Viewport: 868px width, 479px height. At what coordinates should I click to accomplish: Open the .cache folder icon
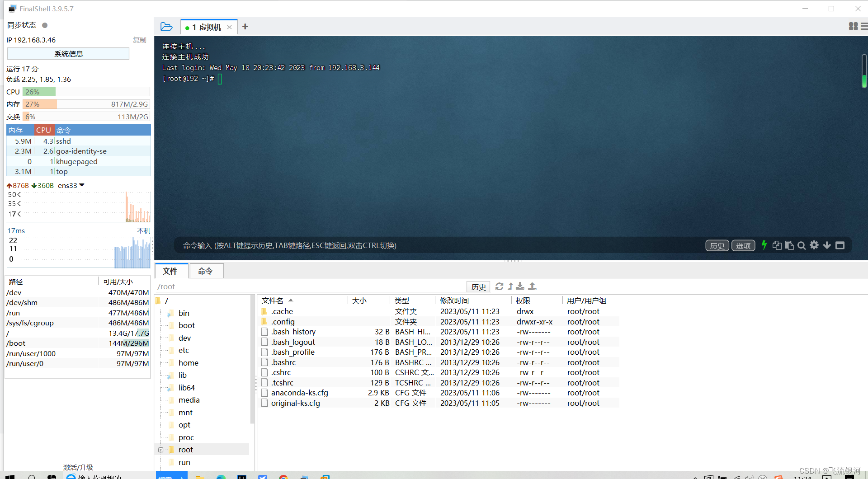coord(264,311)
